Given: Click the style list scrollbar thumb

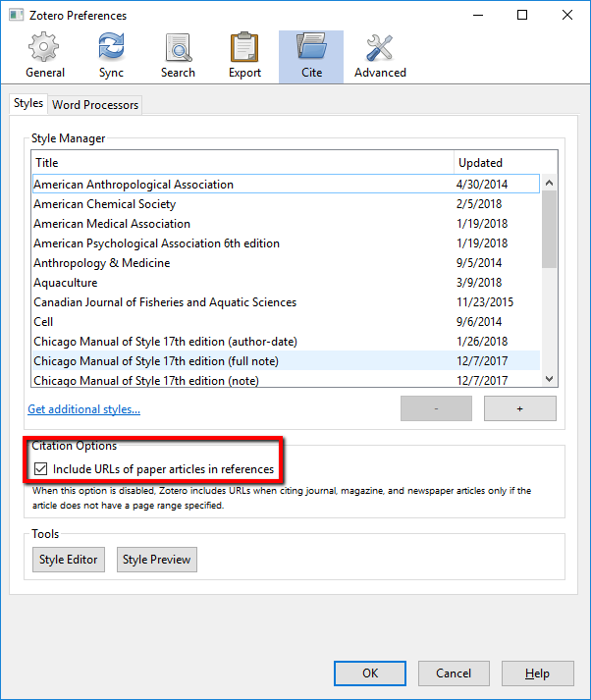Looking at the screenshot, I should click(x=550, y=230).
